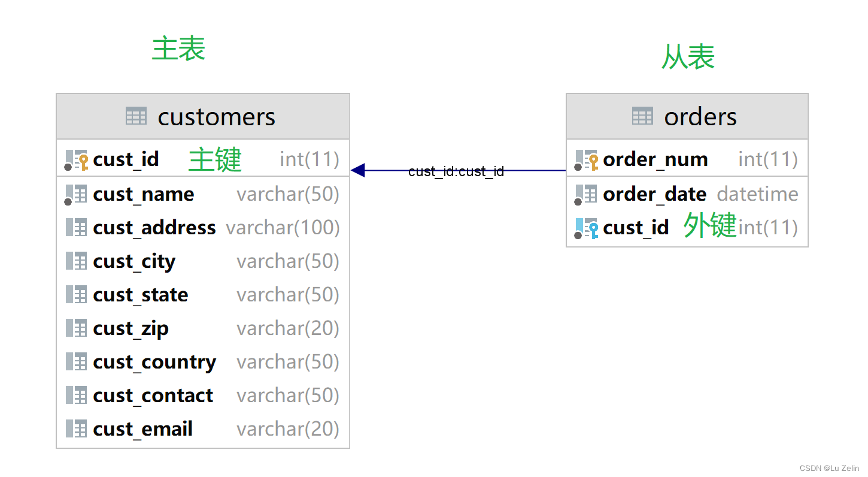Select the cust_state column name
Image resolution: width=868 pixels, height=477 pixels.
click(141, 295)
